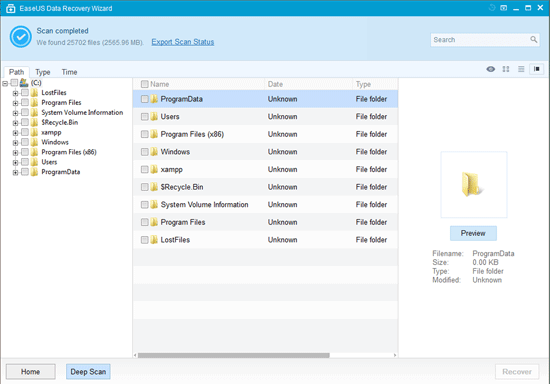This screenshot has width=550, height=385.
Task: Click the $Recycle.Bin folder icon in list
Action: pos(154,187)
